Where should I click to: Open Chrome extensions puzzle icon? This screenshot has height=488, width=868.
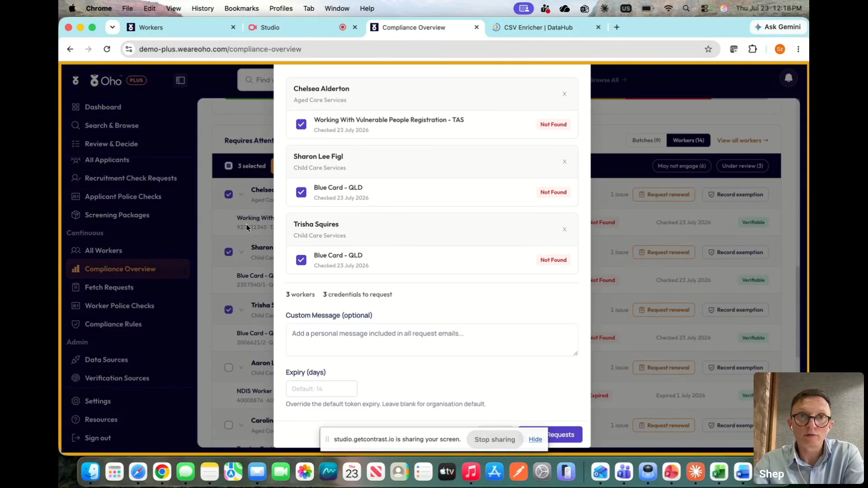[x=753, y=49]
